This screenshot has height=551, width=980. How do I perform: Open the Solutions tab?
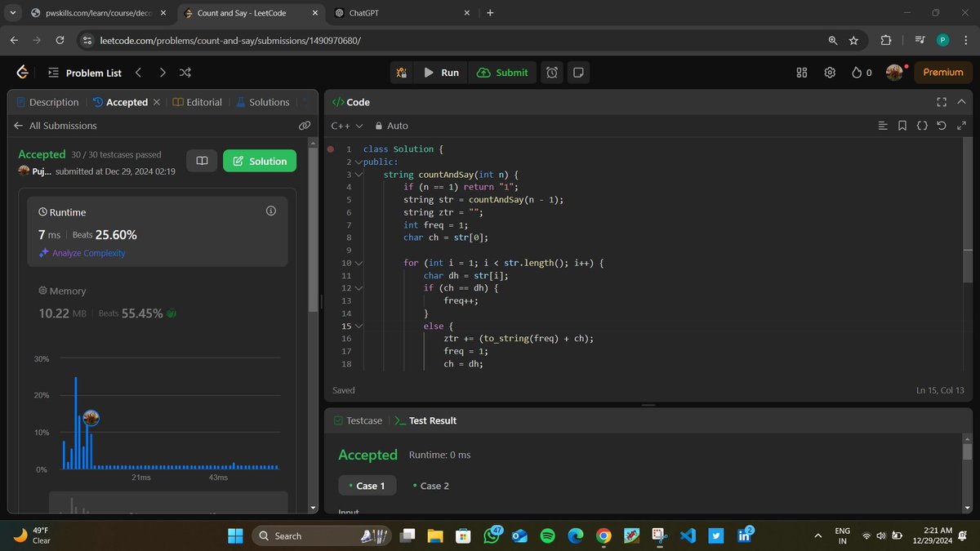(263, 102)
